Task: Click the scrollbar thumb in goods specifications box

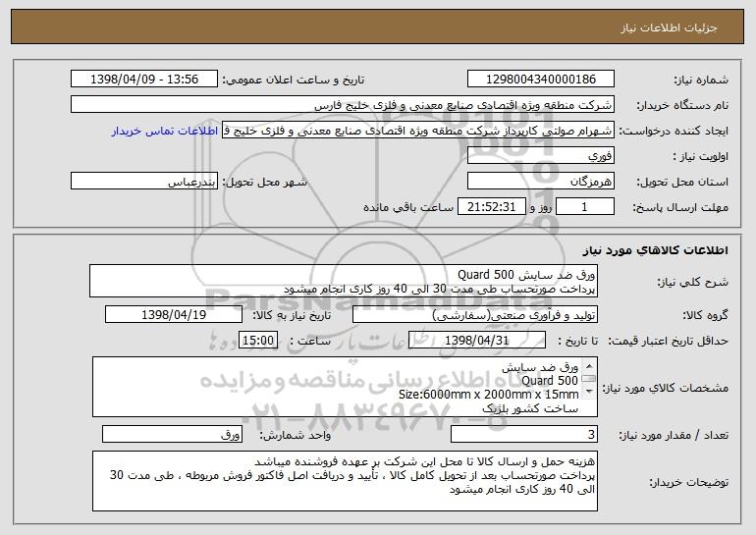Action: pyautogui.click(x=589, y=379)
